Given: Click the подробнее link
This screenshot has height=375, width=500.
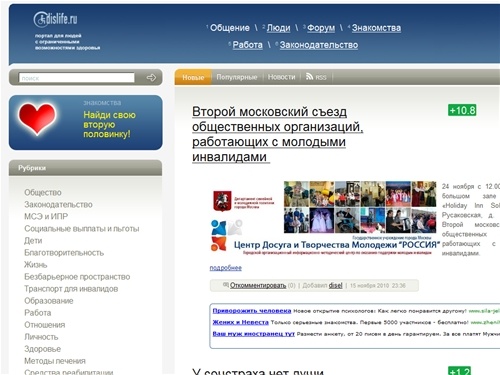Looking at the screenshot, I should [x=226, y=268].
